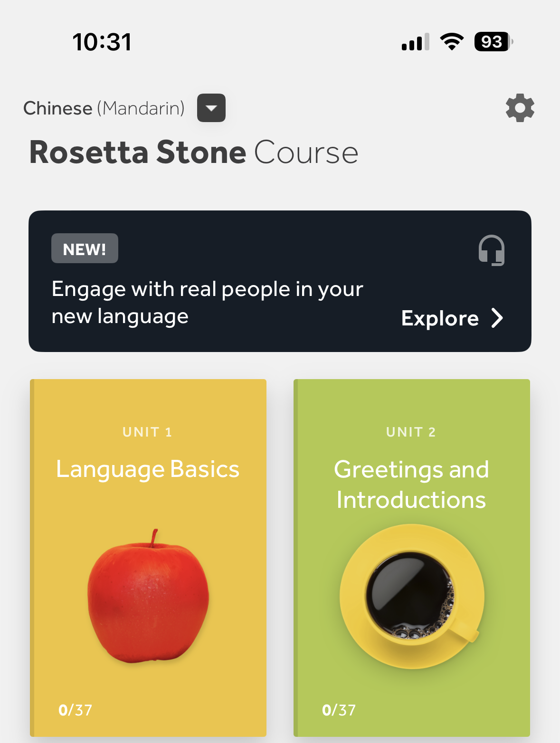Tap Unit 2 progress counter 0/37
Image resolution: width=560 pixels, height=743 pixels.
339,710
